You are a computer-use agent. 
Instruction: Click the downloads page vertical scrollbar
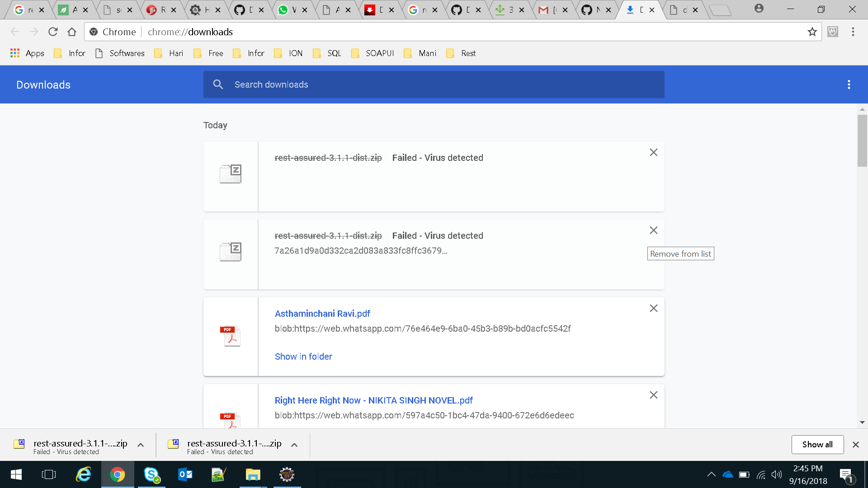point(862,140)
